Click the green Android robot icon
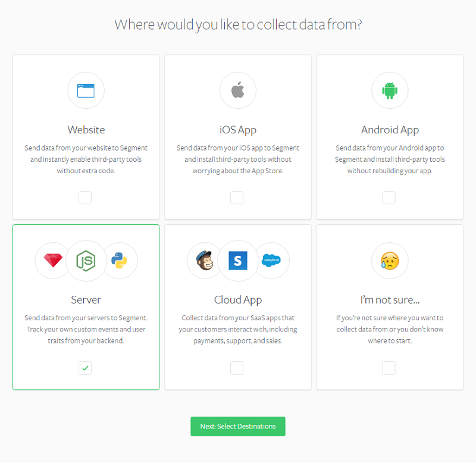 [390, 90]
